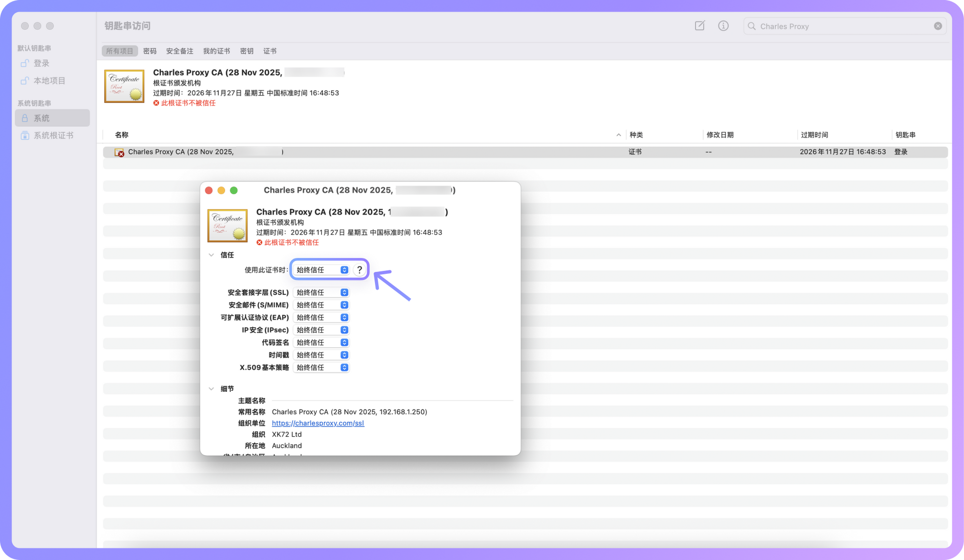Open the 使用此证书时 trust dropdown
The image size is (964, 560).
[x=321, y=269]
